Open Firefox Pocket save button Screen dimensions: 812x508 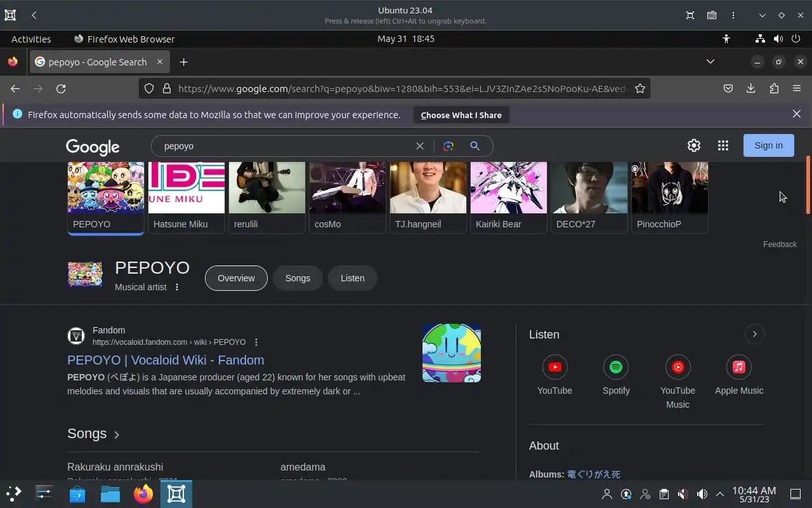click(x=728, y=89)
